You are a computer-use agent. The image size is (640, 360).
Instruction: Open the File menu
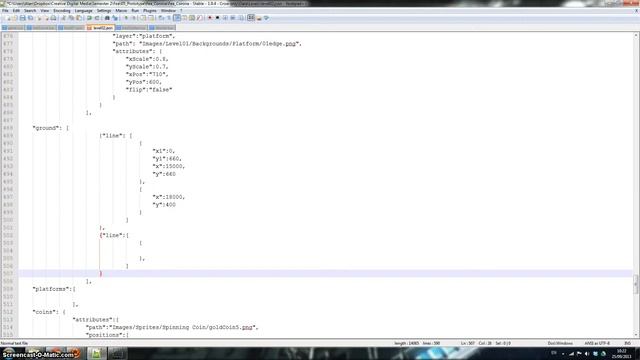click(5, 11)
